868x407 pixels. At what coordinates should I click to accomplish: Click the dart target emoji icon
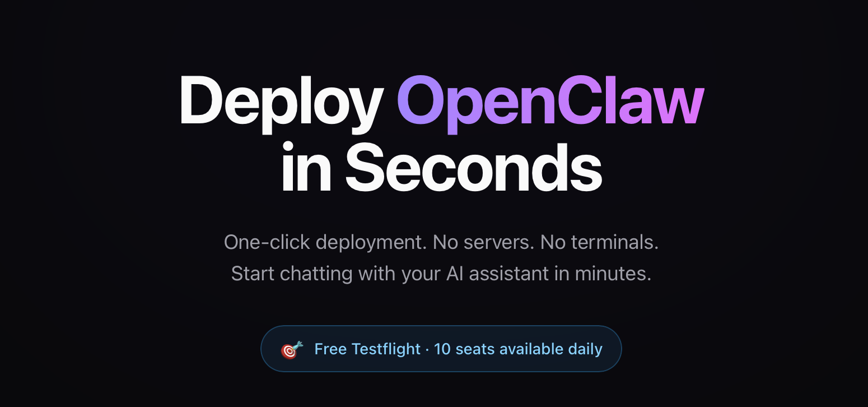point(292,349)
